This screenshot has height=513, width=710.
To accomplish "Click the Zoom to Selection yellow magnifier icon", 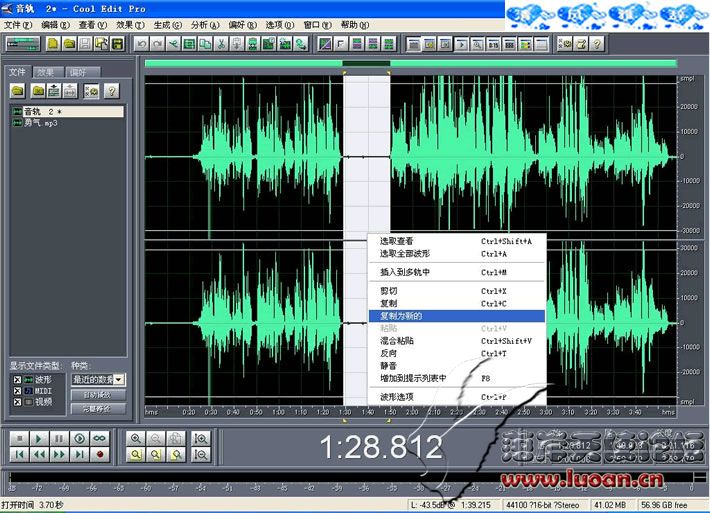I will coord(135,454).
